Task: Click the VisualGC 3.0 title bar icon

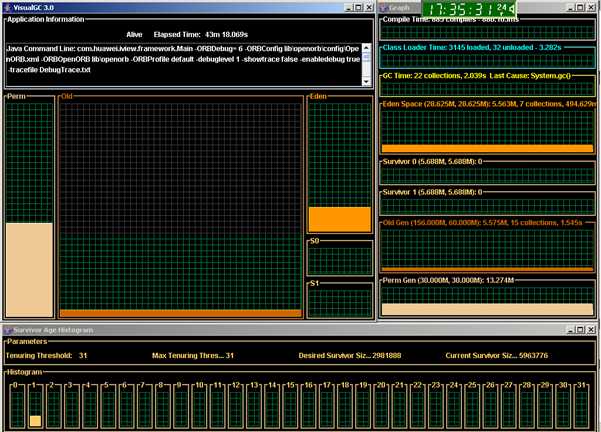Action: (x=6, y=6)
